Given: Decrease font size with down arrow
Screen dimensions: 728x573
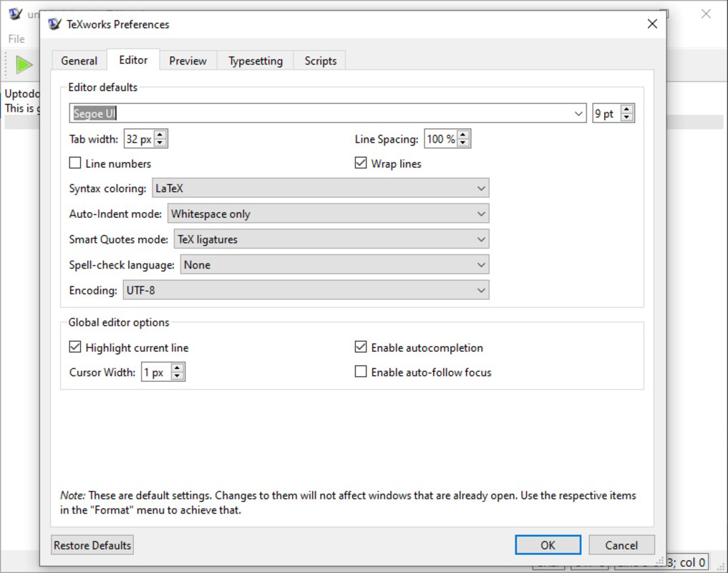Looking at the screenshot, I should tap(627, 117).
